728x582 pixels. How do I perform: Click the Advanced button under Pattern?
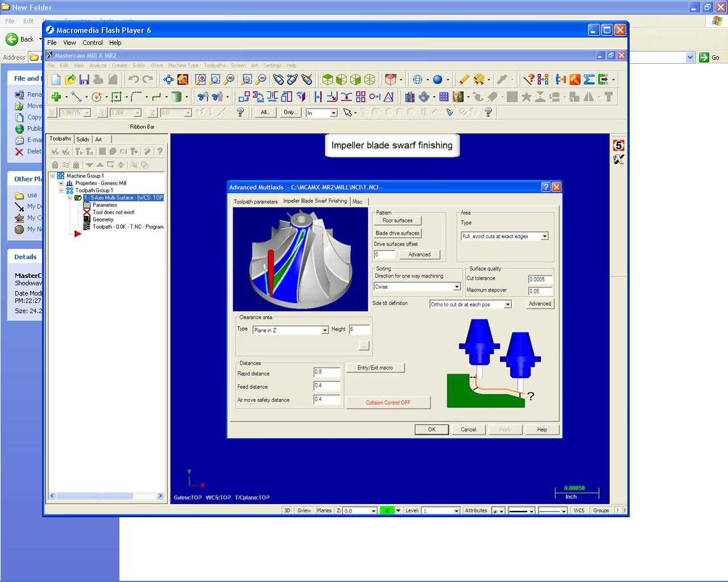[x=419, y=255]
